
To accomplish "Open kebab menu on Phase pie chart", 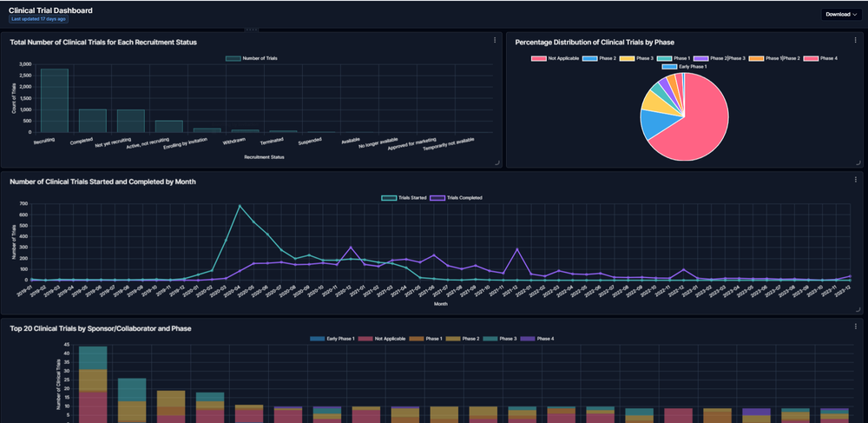I will [x=858, y=40].
